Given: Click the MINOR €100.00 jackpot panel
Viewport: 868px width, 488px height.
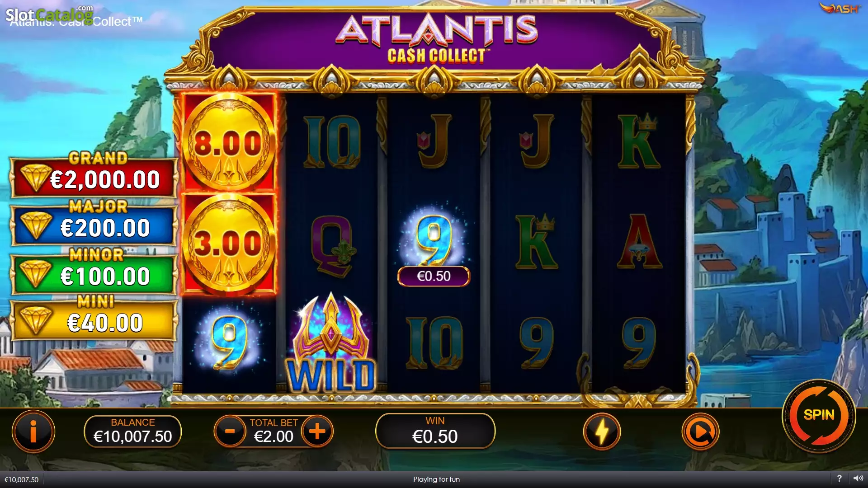Looking at the screenshot, I should (x=94, y=272).
